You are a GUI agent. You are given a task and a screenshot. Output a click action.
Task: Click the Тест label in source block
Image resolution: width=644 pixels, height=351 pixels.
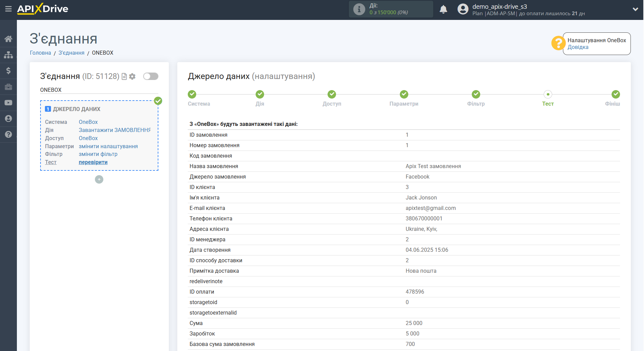tap(51, 162)
